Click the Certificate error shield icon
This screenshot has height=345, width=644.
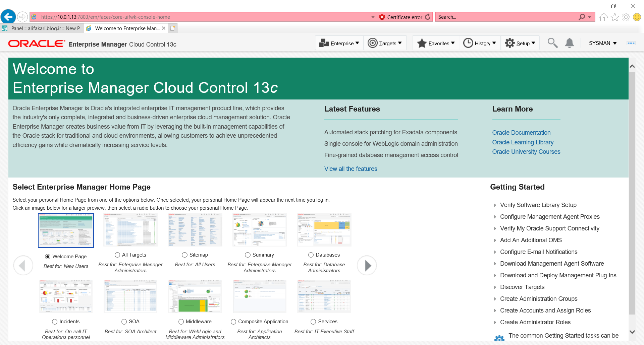[382, 17]
